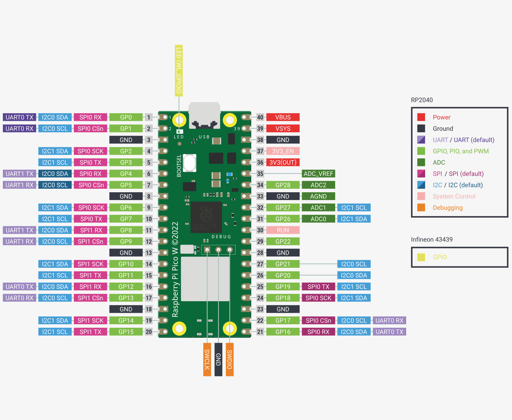
Task: Click the GP28 label
Action: click(283, 185)
